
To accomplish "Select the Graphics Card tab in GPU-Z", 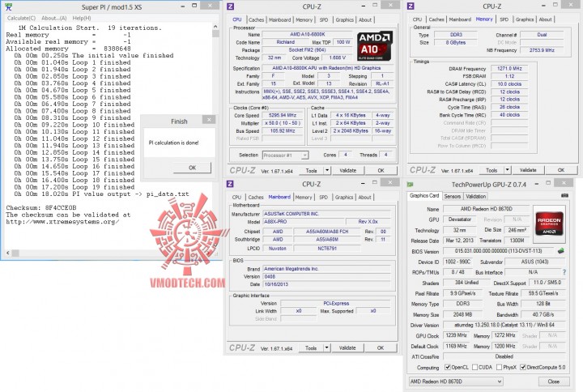I will coord(424,196).
